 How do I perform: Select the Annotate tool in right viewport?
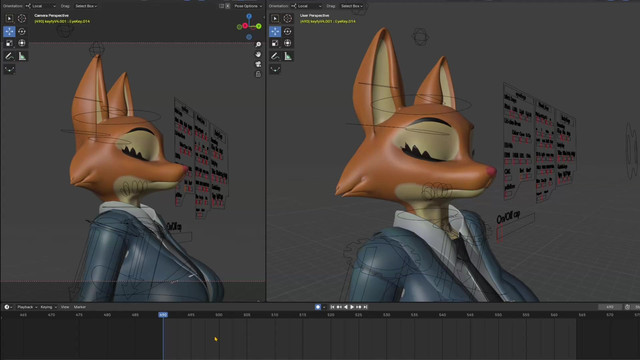coord(275,56)
